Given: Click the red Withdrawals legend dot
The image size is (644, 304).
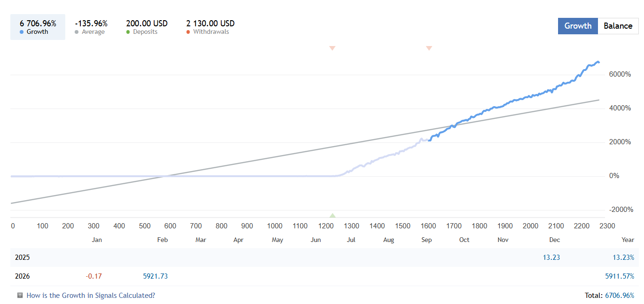Looking at the screenshot, I should pyautogui.click(x=188, y=32).
